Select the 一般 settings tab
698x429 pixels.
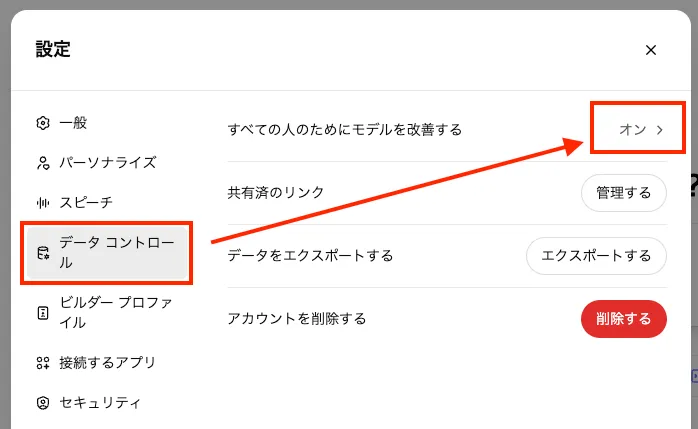pos(107,123)
